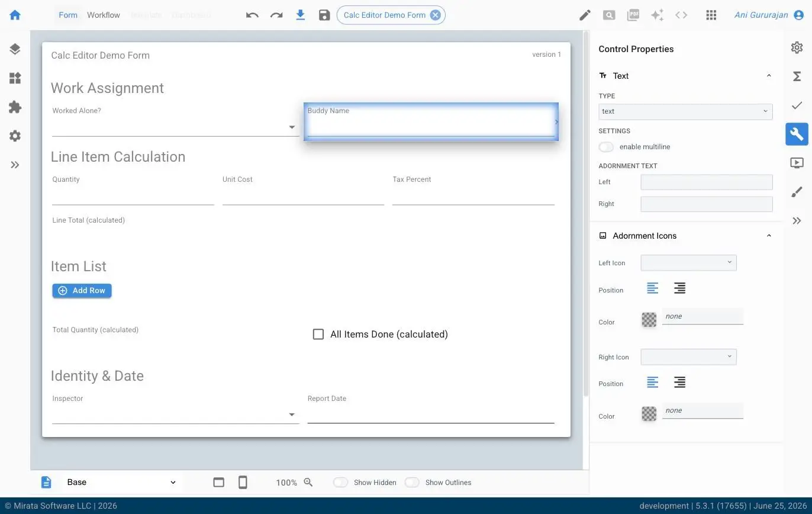Image resolution: width=812 pixels, height=514 pixels.
Task: Open the user account avatar icon
Action: [800, 15]
